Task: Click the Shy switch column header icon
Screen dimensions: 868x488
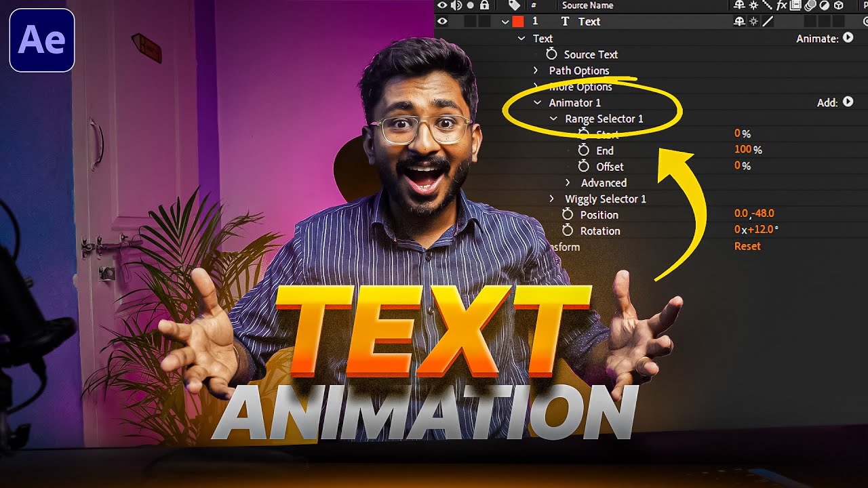Action: (x=739, y=5)
